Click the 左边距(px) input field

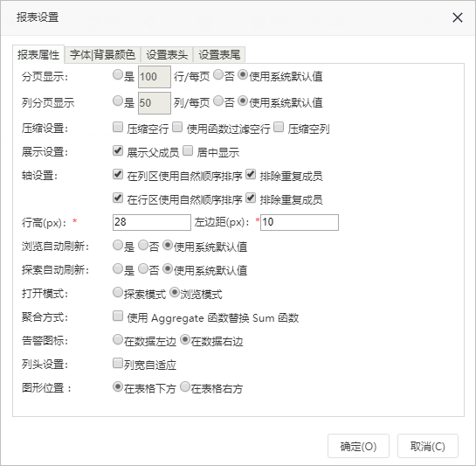pyautogui.click(x=300, y=223)
